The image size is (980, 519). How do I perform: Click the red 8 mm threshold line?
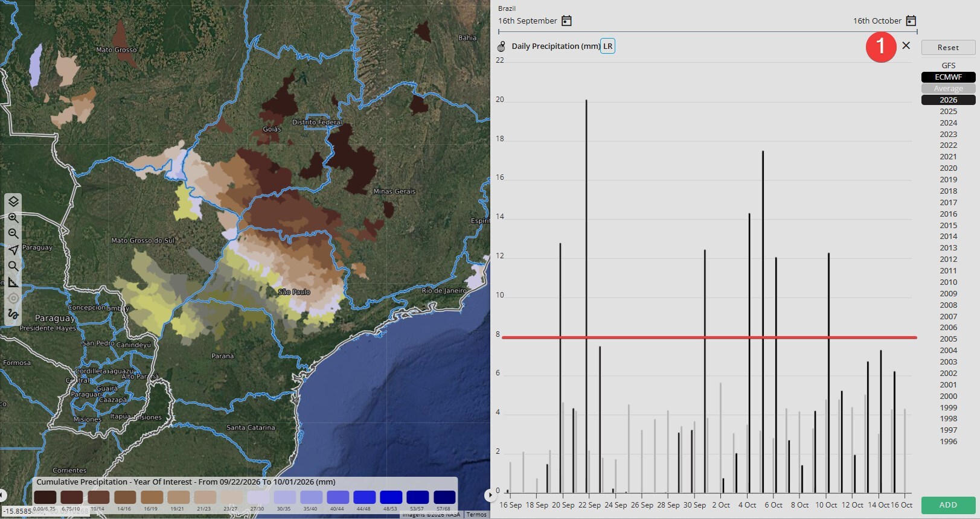point(709,337)
